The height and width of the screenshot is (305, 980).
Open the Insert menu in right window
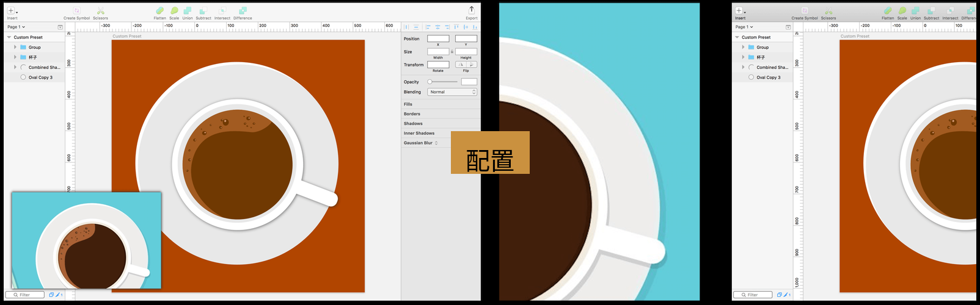pos(739,11)
